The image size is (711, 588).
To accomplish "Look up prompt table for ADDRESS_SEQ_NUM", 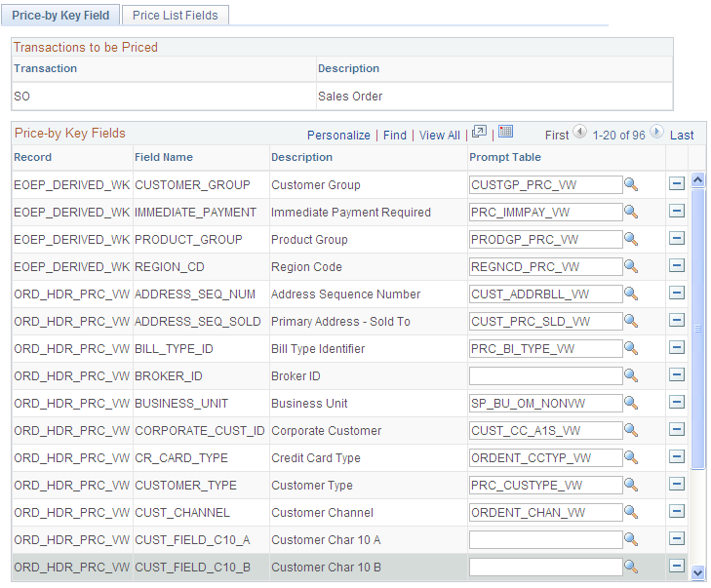I will coord(631,294).
